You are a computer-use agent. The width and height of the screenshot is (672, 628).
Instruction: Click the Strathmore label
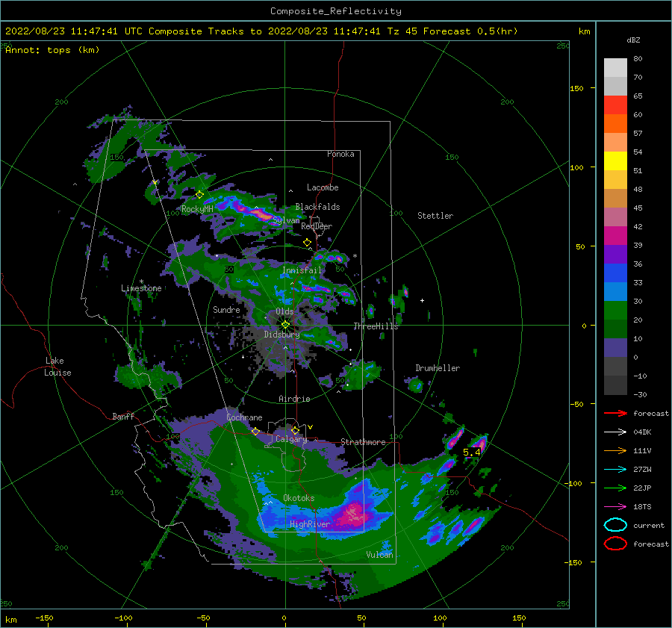(x=363, y=442)
